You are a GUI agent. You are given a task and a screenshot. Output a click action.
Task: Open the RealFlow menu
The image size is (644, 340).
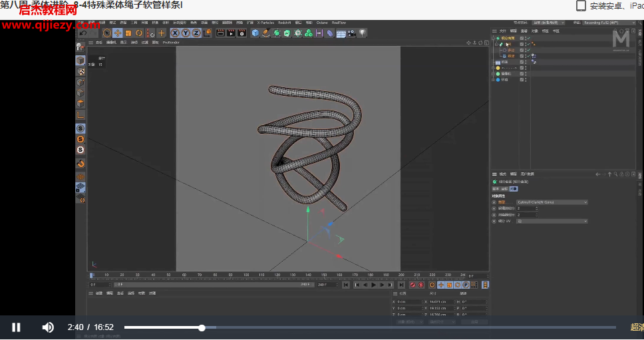point(339,23)
